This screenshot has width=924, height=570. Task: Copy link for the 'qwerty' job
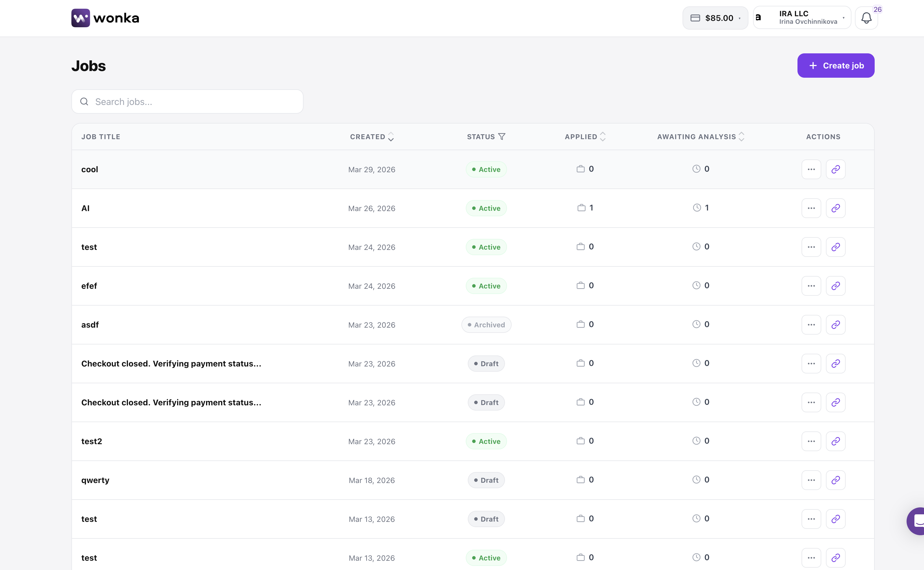pyautogui.click(x=835, y=480)
